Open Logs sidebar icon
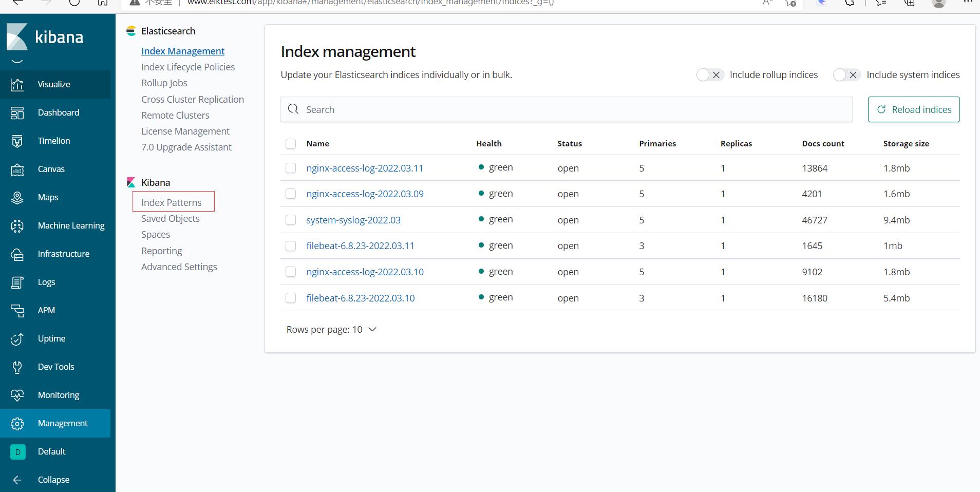Screen dimensions: 980x492 pyautogui.click(x=17, y=282)
